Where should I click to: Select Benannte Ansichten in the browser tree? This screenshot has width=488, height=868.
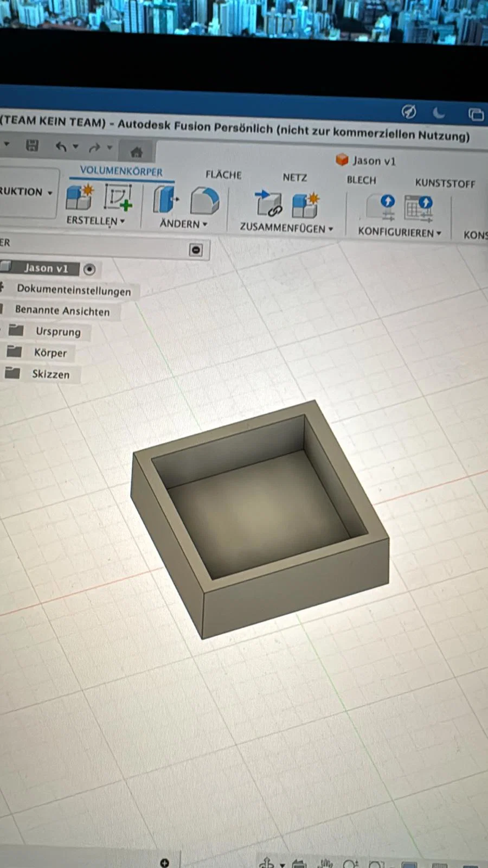(62, 311)
